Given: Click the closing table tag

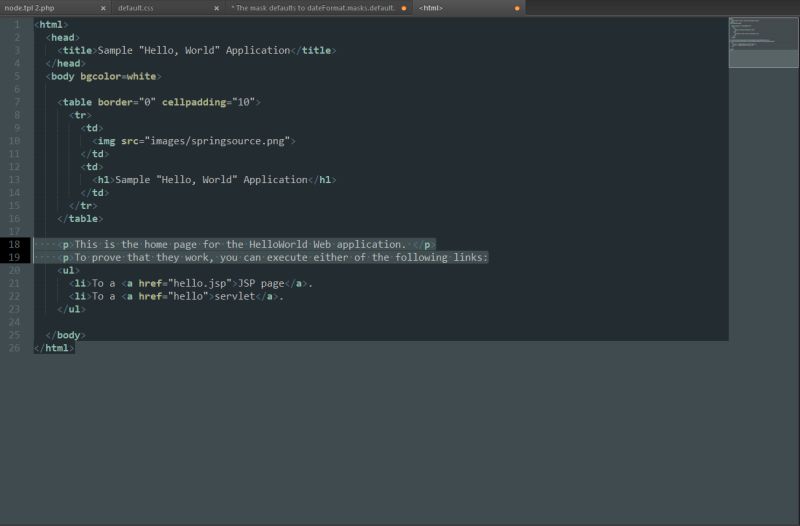Looking at the screenshot, I should click(x=80, y=218).
